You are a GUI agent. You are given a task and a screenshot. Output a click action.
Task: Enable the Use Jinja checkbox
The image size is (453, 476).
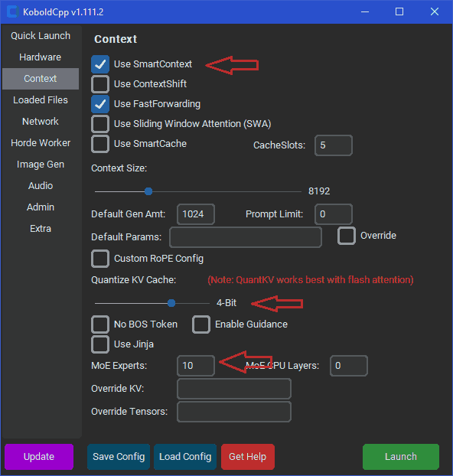point(100,344)
